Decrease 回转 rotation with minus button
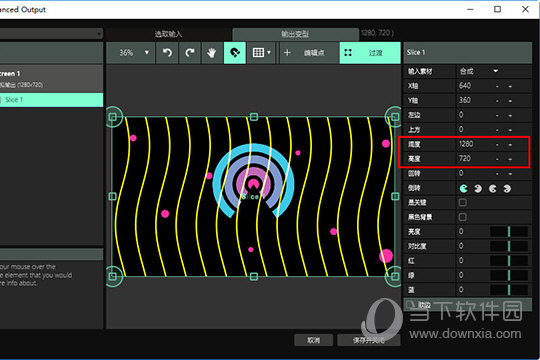 [x=497, y=174]
